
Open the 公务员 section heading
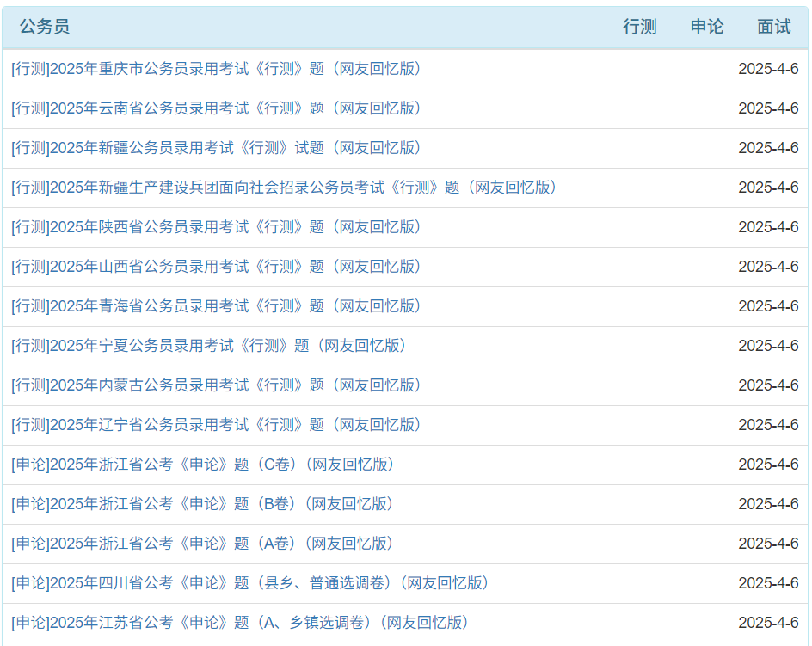coord(45,27)
